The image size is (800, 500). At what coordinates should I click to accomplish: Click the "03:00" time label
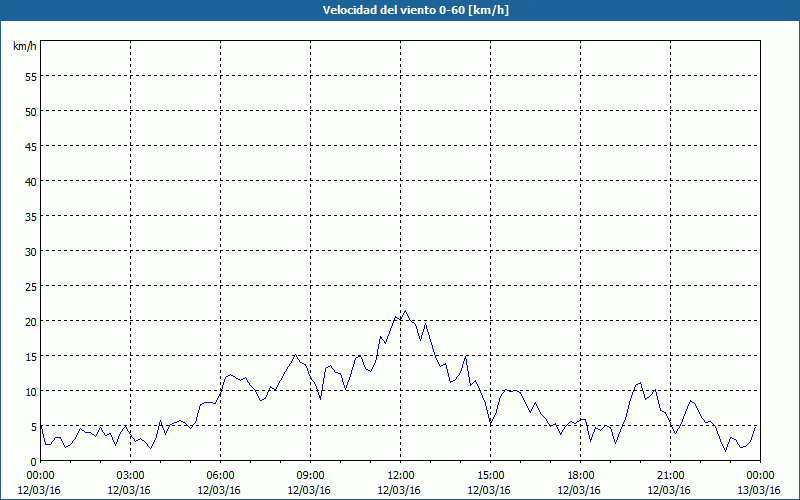[x=130, y=476]
